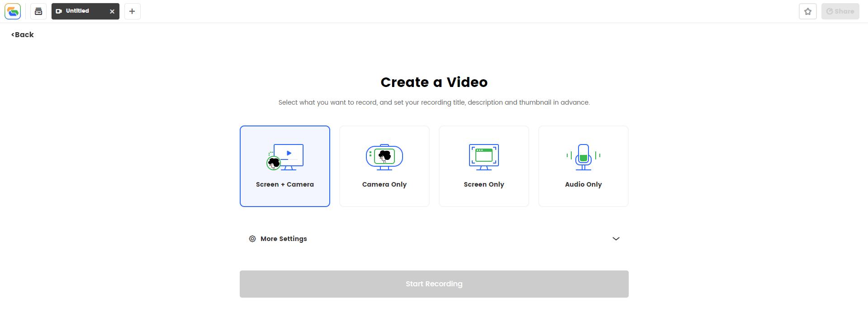Image resolution: width=868 pixels, height=323 pixels.
Task: Click the app logo in top-left corner
Action: [13, 11]
